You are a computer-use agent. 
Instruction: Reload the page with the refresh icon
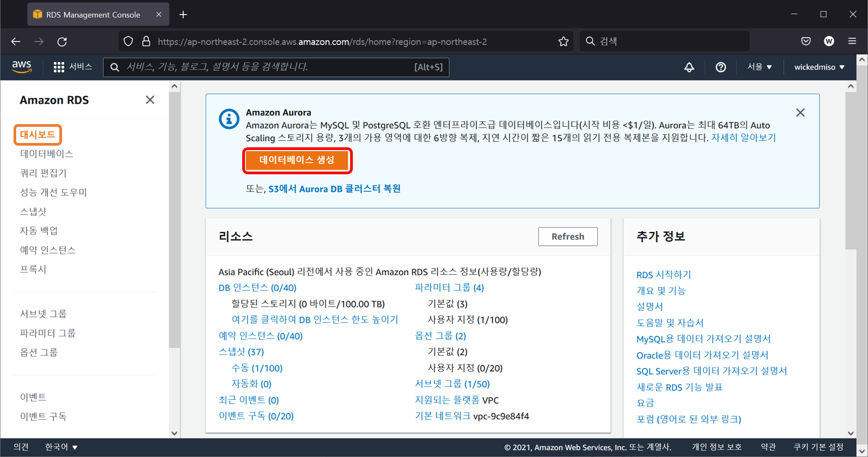pos(62,42)
